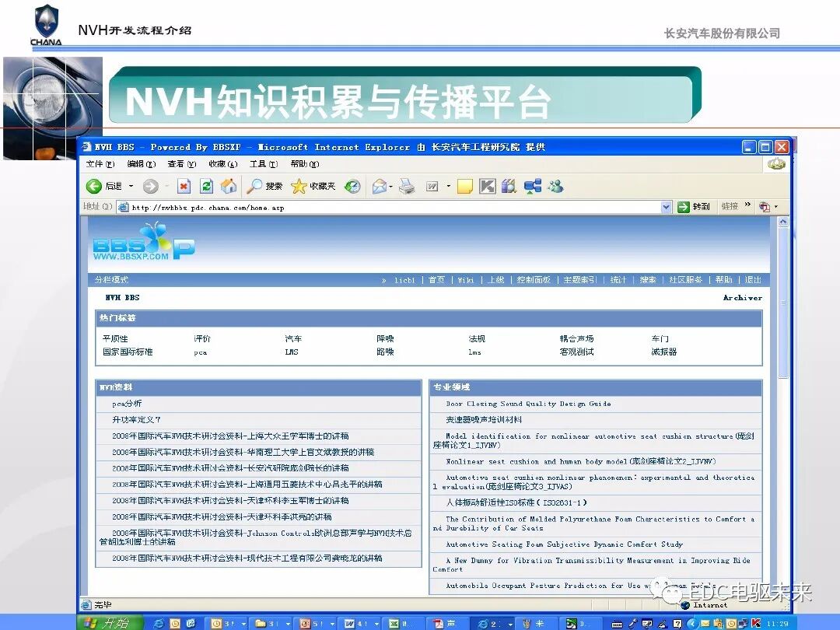840x630 pixels.
Task: Click the blue network computers icon
Action: point(533,187)
